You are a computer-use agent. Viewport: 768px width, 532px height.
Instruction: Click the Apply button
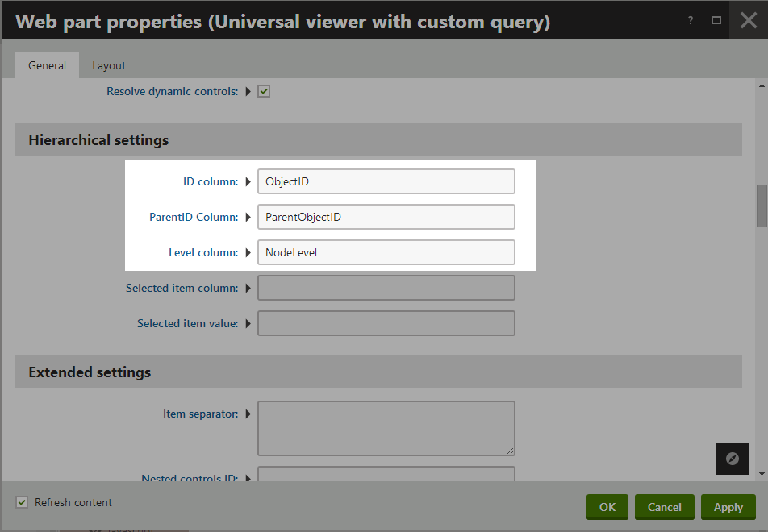[728, 507]
